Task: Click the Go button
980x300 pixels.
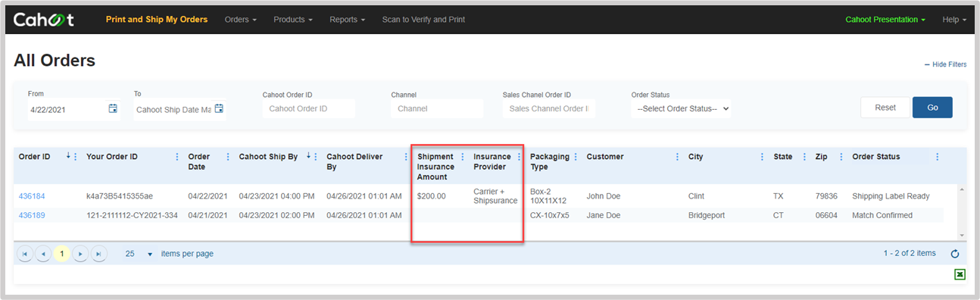Action: pyautogui.click(x=932, y=108)
